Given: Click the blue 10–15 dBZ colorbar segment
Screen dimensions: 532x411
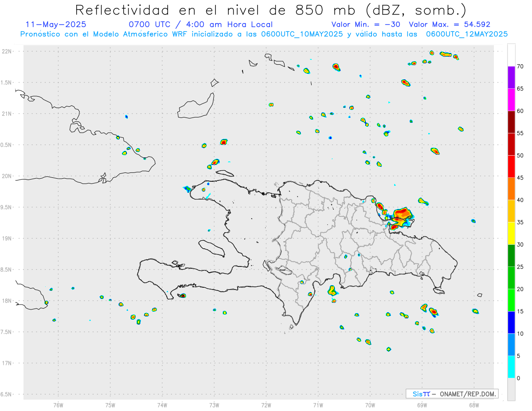Looking at the screenshot, I should point(511,322).
